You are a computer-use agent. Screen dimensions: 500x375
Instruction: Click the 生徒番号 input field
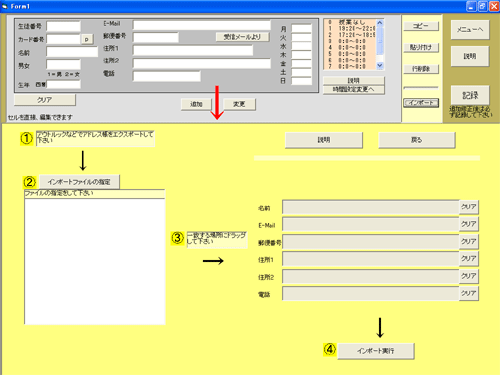click(63, 26)
